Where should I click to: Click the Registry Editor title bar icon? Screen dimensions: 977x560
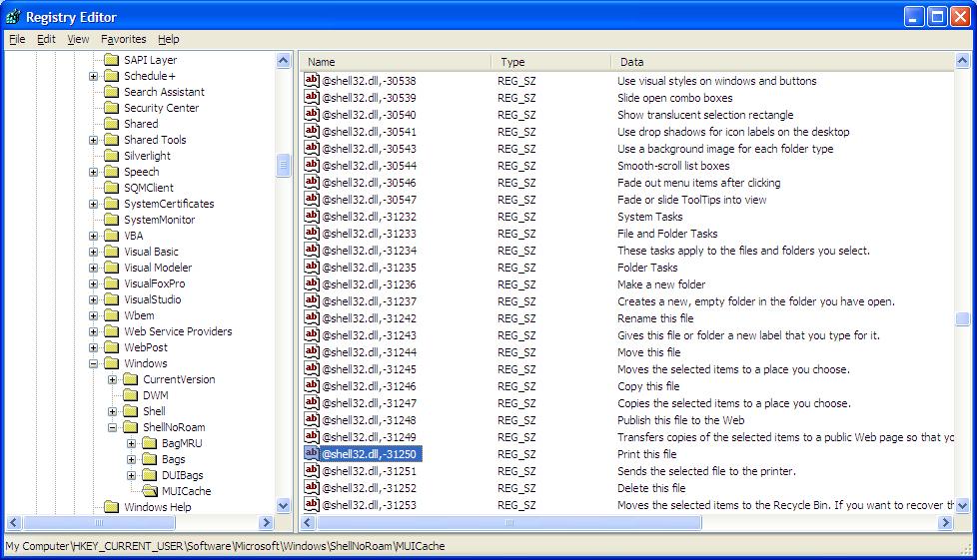tap(14, 17)
